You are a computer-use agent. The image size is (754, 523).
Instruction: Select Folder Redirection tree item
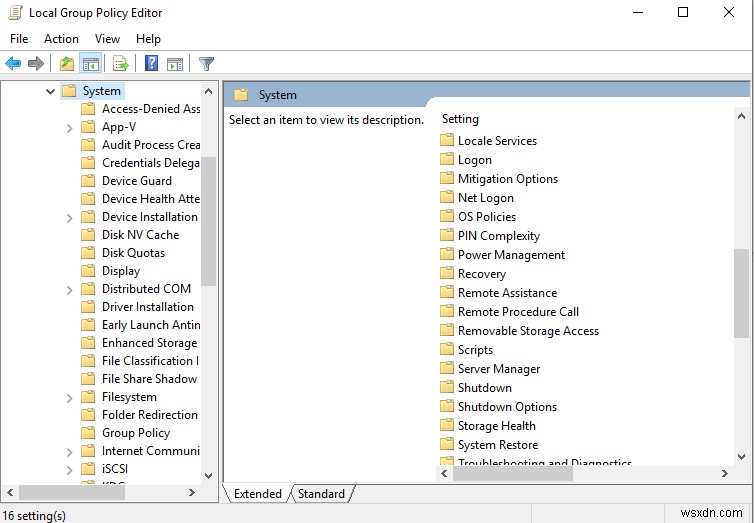pos(150,415)
